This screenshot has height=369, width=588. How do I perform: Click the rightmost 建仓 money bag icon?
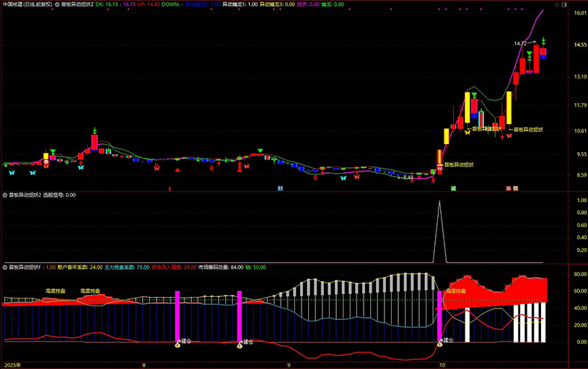point(439,345)
